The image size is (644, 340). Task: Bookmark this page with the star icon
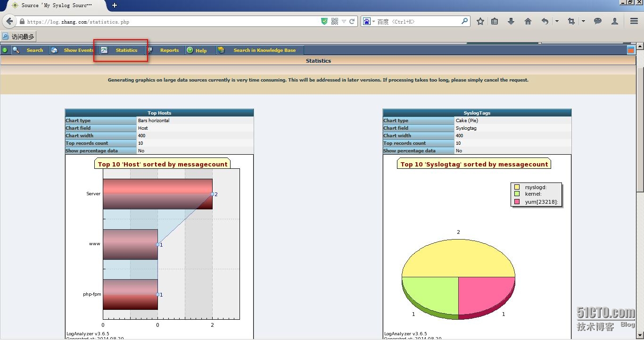click(480, 21)
